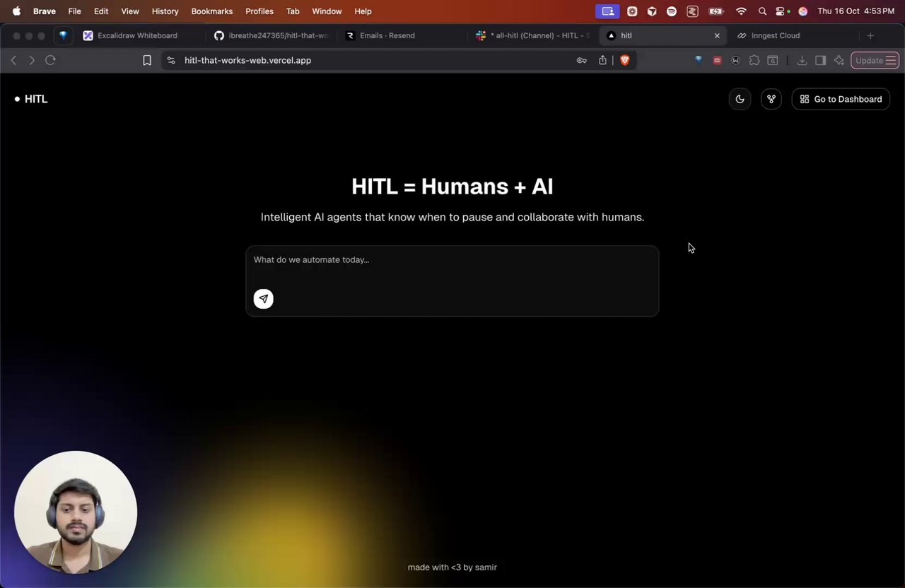Open the blue gem extension in toolbar
The height and width of the screenshot is (588, 905).
[699, 60]
